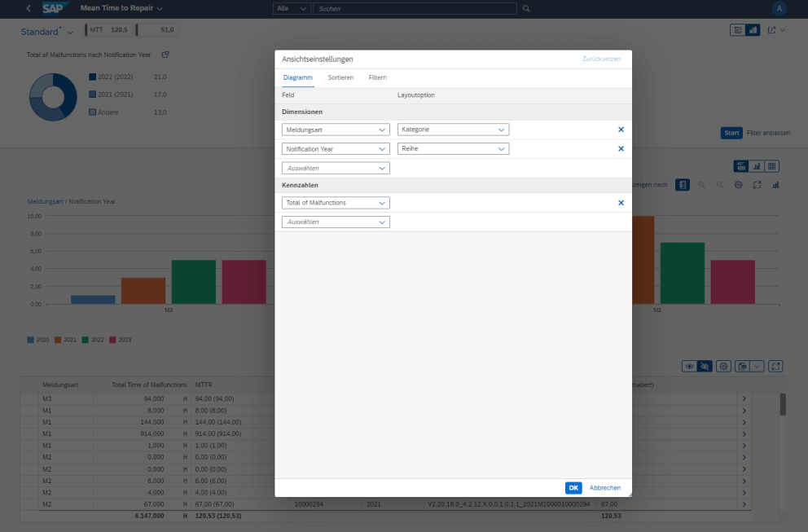Confirm view settings with the OK button

[x=573, y=487]
